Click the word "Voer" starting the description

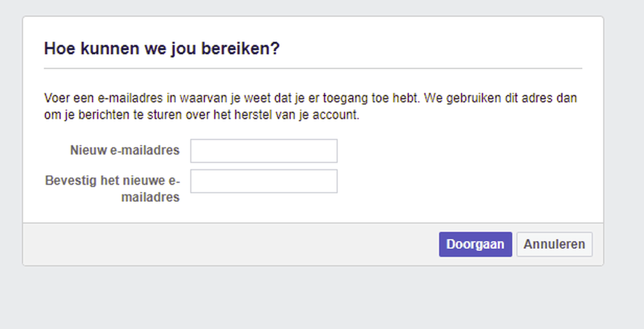pos(55,98)
